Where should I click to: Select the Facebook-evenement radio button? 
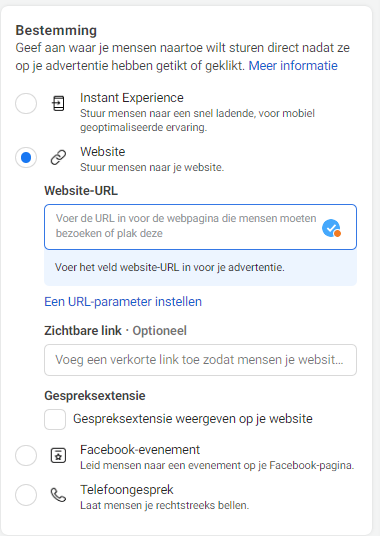[26, 455]
